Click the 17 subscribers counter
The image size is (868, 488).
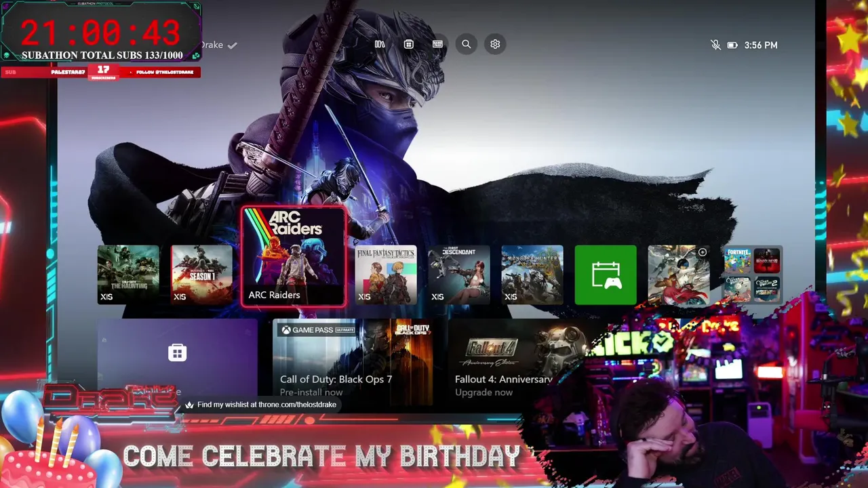click(x=103, y=72)
